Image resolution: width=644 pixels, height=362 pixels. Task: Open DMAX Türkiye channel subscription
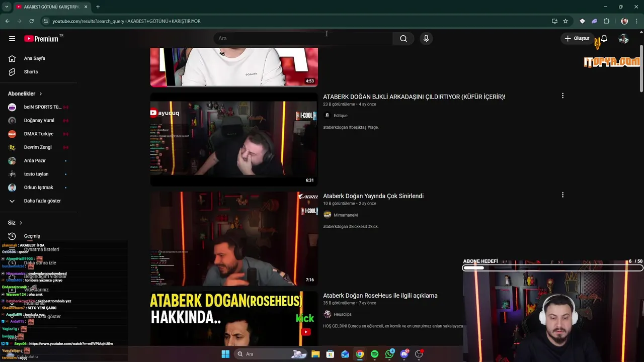tap(39, 134)
